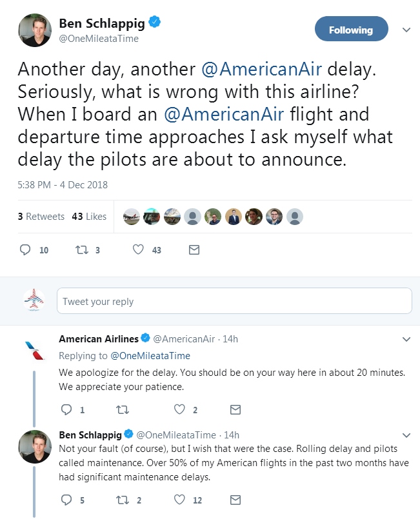Expand the main tweet options chevron

(x=406, y=29)
